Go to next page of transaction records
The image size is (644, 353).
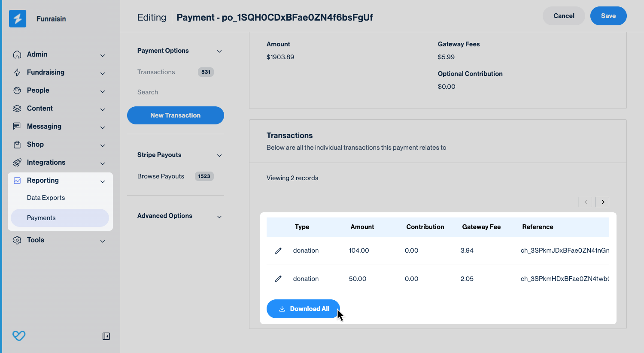(x=602, y=202)
